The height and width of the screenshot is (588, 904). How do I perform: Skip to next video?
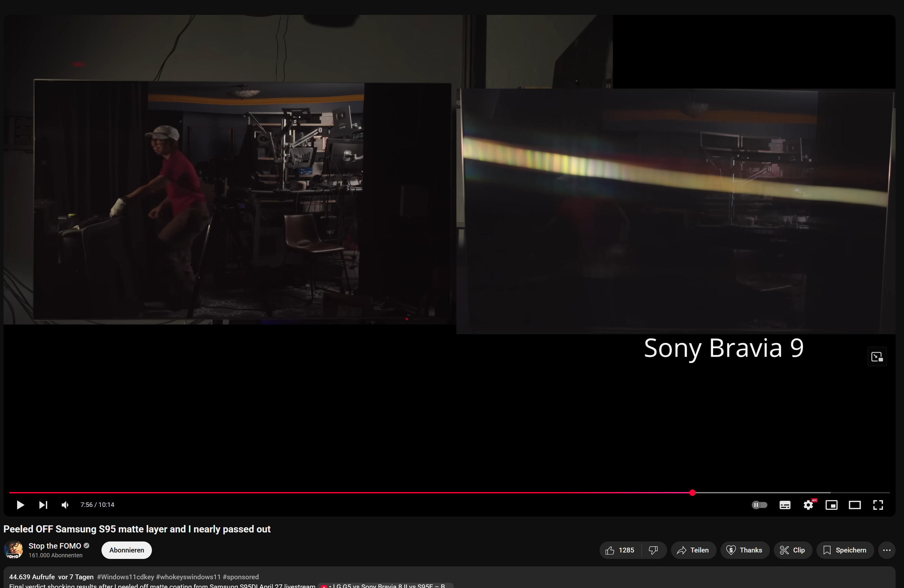pos(43,505)
